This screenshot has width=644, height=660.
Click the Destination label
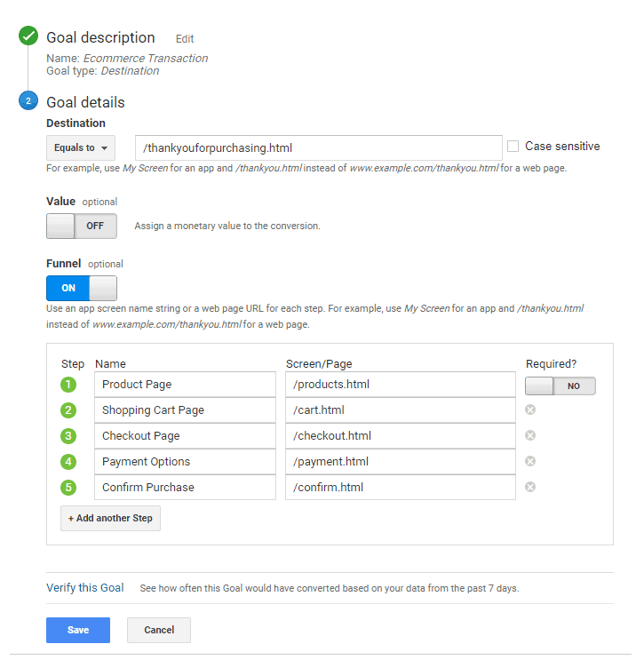[x=76, y=123]
